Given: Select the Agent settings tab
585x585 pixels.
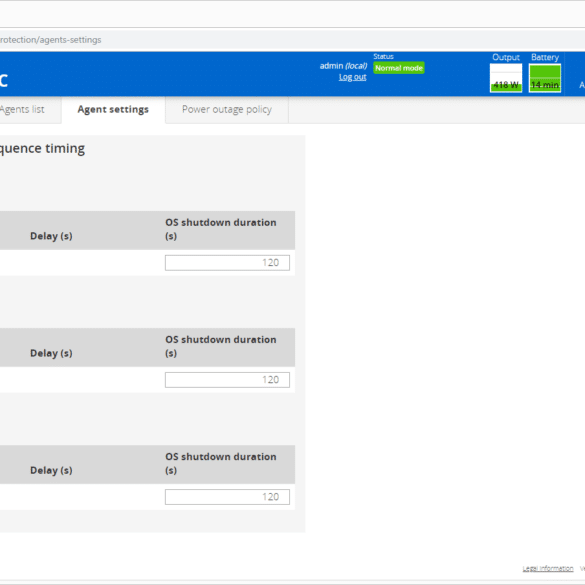Looking at the screenshot, I should (113, 109).
